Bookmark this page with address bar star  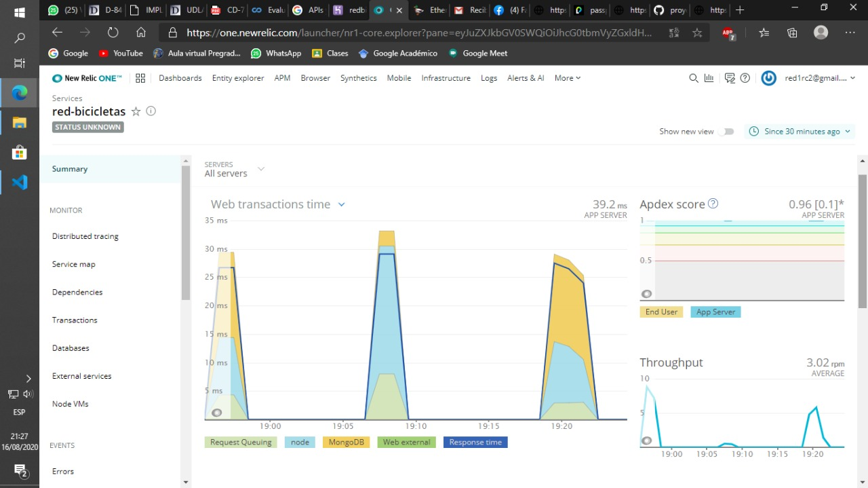coord(697,33)
